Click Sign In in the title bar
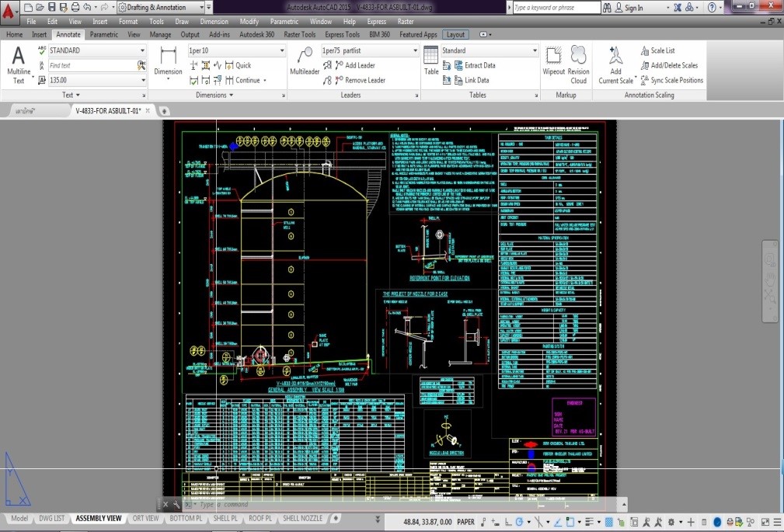Viewport: 784px width, 532px height. tap(633, 8)
